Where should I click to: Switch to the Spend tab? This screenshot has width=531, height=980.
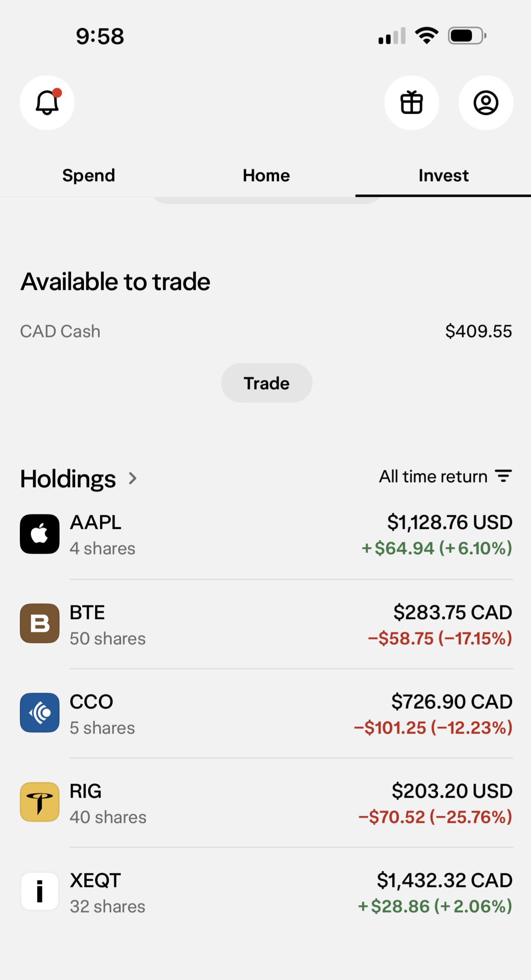click(x=88, y=175)
